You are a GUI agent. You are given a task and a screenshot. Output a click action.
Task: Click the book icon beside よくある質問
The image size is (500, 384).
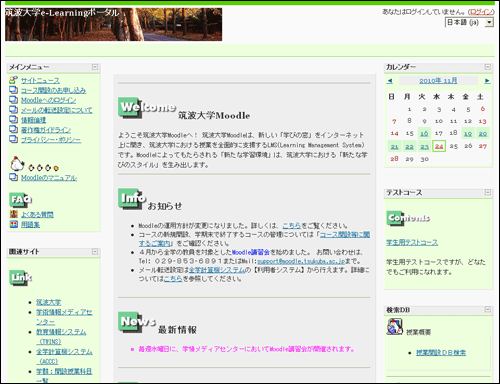(14, 214)
